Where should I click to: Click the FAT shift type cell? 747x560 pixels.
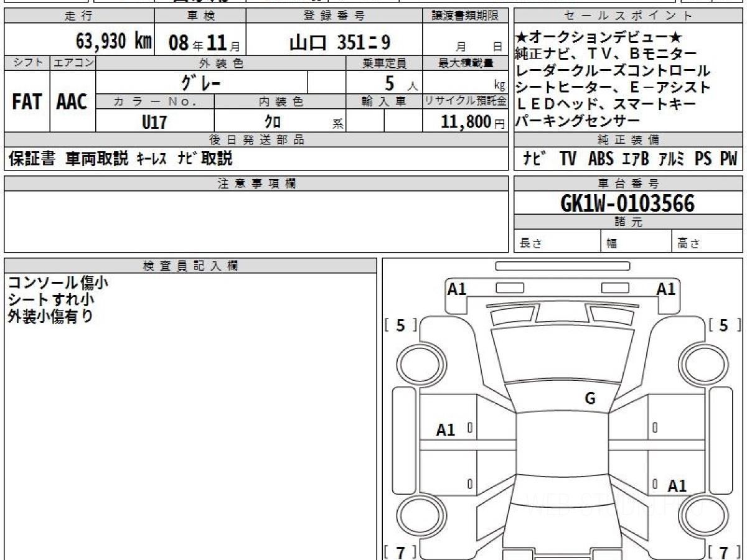tap(27, 103)
